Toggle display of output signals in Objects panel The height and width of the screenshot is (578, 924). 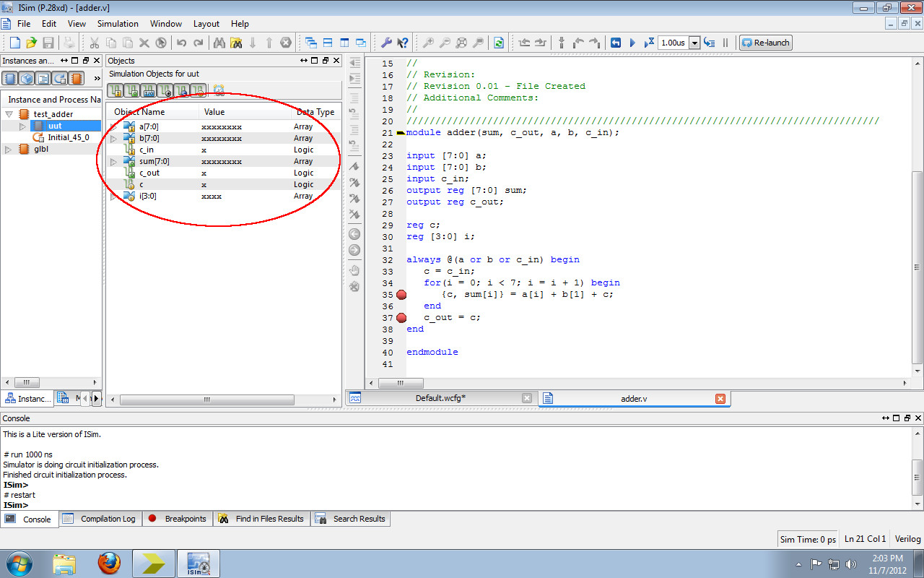(x=131, y=90)
